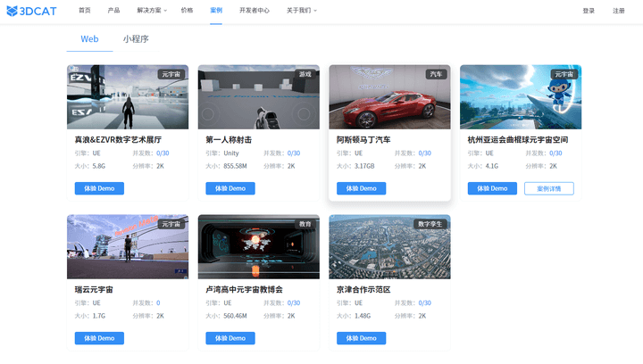
Task: Switch to the Web tab
Action: pos(89,39)
